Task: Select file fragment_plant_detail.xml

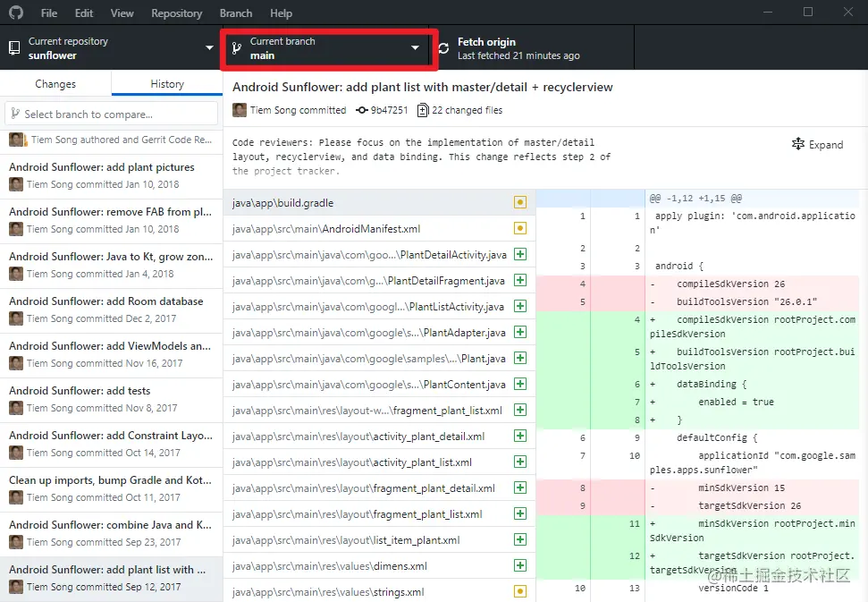Action: pos(379,488)
